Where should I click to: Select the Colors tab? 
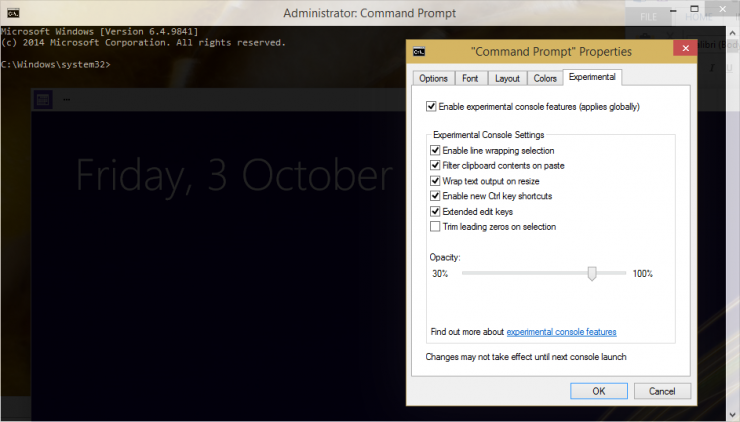click(545, 78)
